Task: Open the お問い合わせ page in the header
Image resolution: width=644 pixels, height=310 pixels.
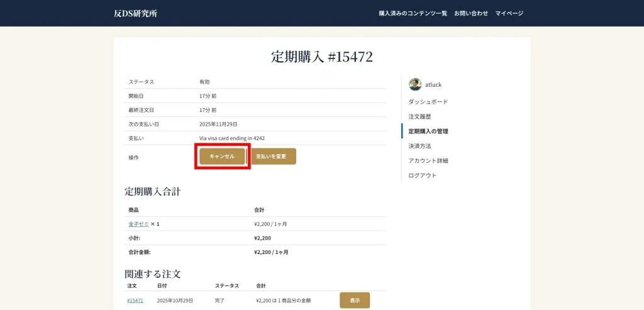Action: pyautogui.click(x=471, y=13)
